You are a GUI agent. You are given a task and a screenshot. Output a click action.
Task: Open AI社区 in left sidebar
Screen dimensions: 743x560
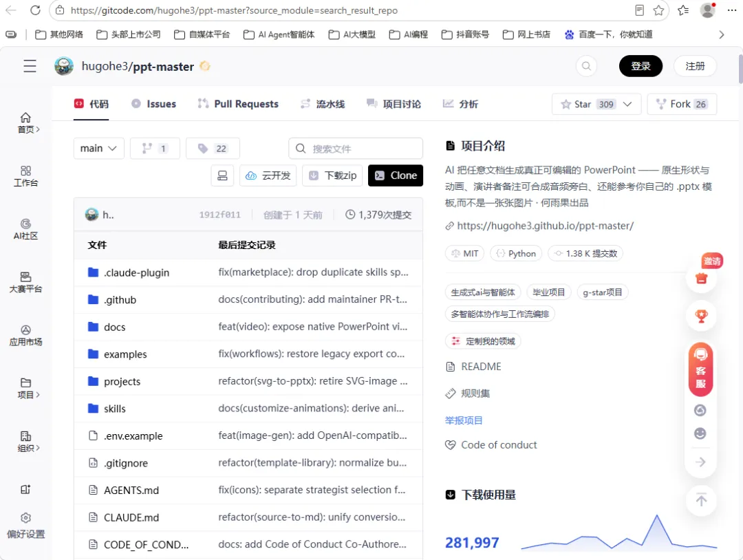(26, 229)
